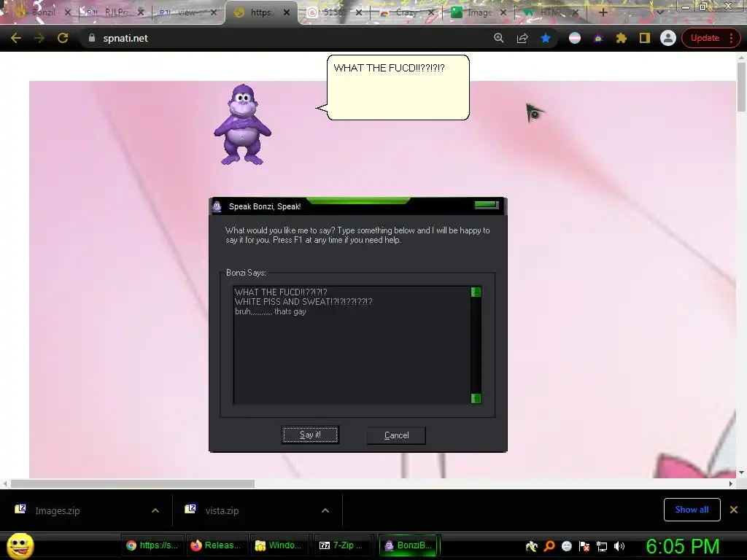Open the Extensions puzzle piece menu
Image resolution: width=747 pixels, height=560 pixels.
tap(622, 38)
